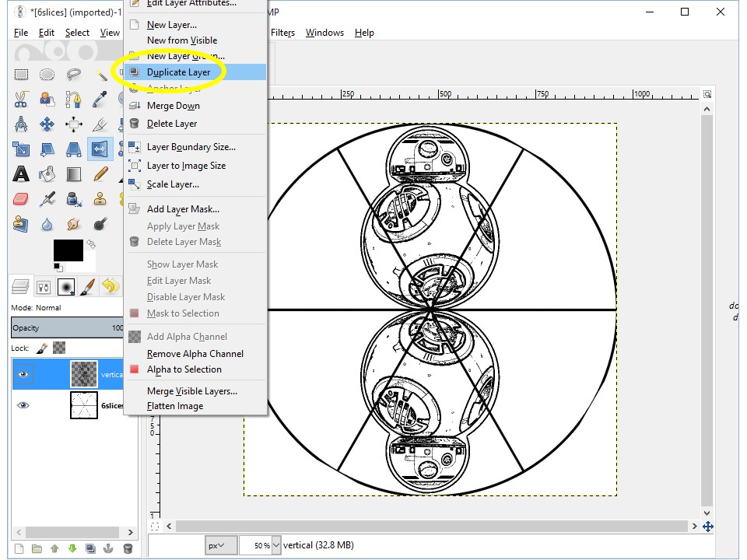The width and height of the screenshot is (747, 560).
Task: Select the Crop knife tool
Action: pos(100,124)
